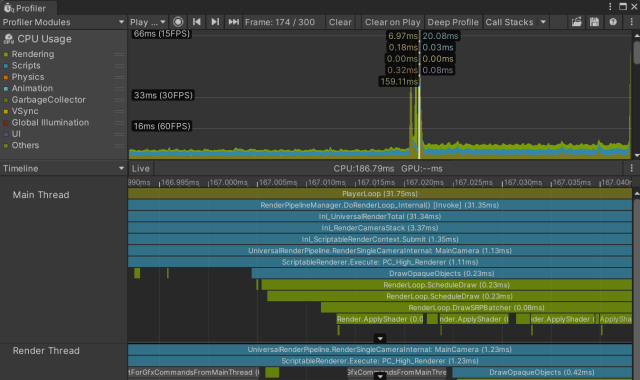Image resolution: width=640 pixels, height=380 pixels.
Task: Select RenderPipelineManager.DoRenderLoop_Internal sample
Action: (x=380, y=205)
